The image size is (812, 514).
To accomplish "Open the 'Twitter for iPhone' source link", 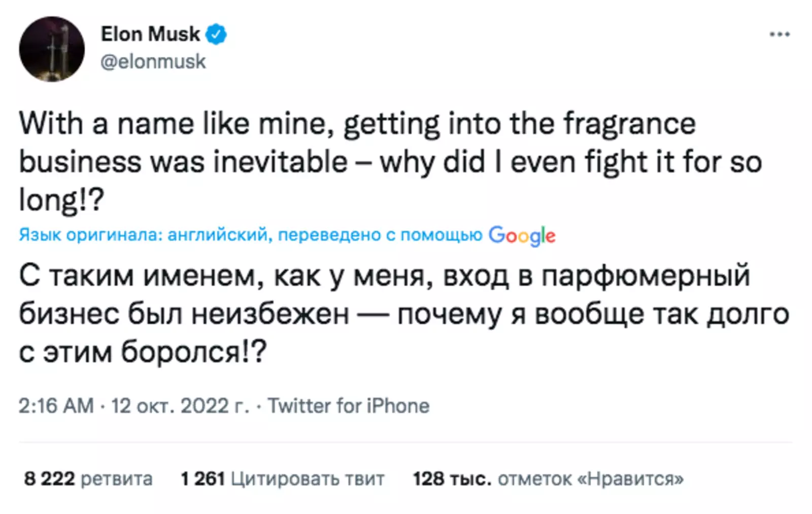I will coord(349,406).
